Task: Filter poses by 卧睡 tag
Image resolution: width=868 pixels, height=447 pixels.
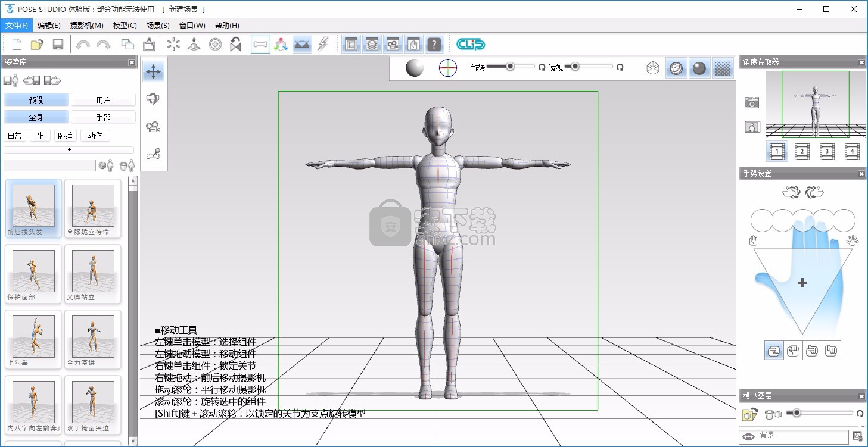Action: [65, 136]
